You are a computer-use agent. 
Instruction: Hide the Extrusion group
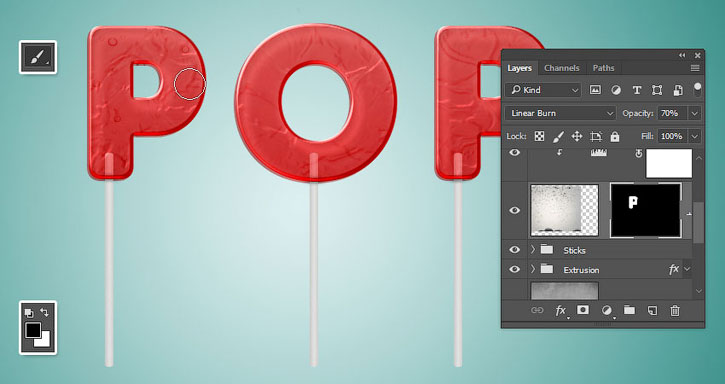click(515, 269)
